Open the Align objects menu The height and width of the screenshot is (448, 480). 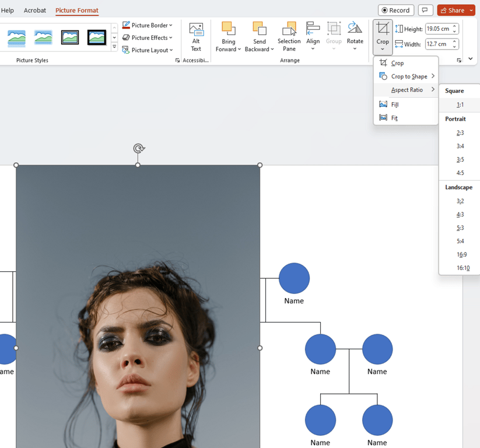313,36
